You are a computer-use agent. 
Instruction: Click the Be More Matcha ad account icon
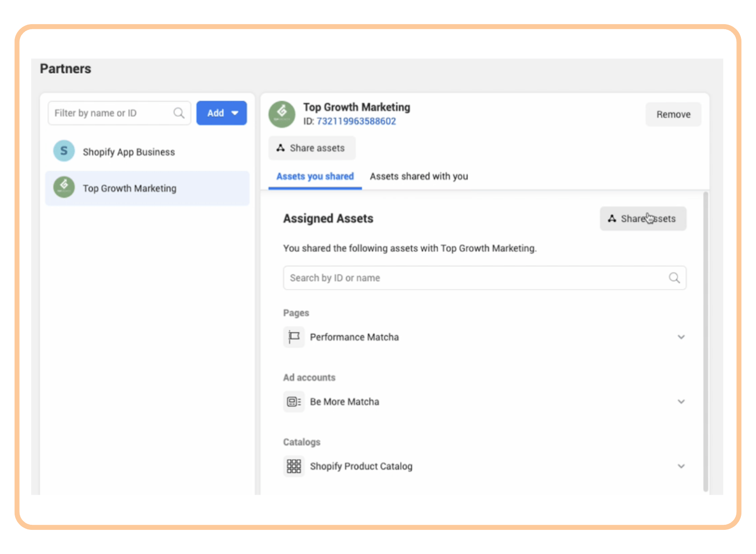pyautogui.click(x=294, y=401)
